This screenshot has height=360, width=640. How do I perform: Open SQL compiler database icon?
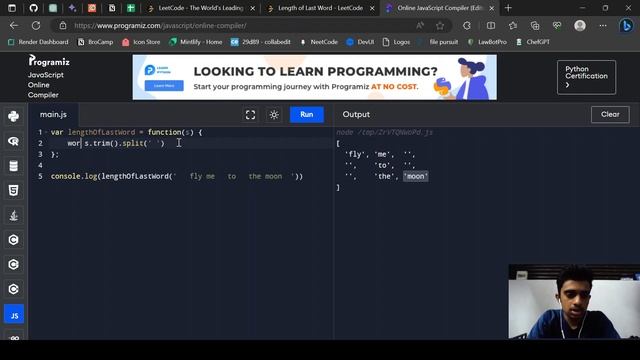click(x=13, y=166)
